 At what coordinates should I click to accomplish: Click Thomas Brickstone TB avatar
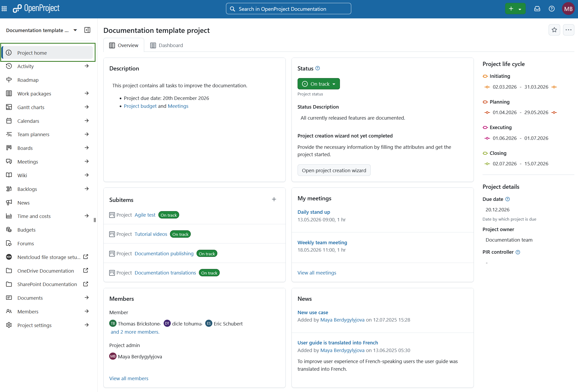(x=113, y=323)
